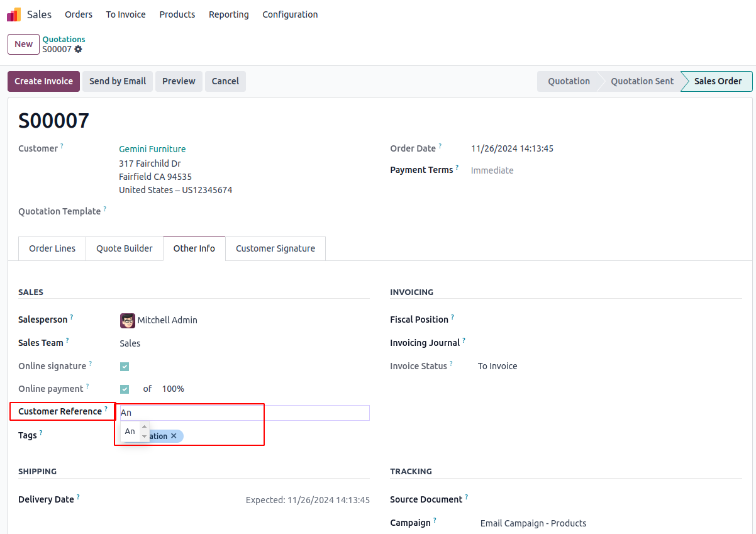This screenshot has height=534, width=756.
Task: Open the Reporting menu
Action: coord(228,14)
